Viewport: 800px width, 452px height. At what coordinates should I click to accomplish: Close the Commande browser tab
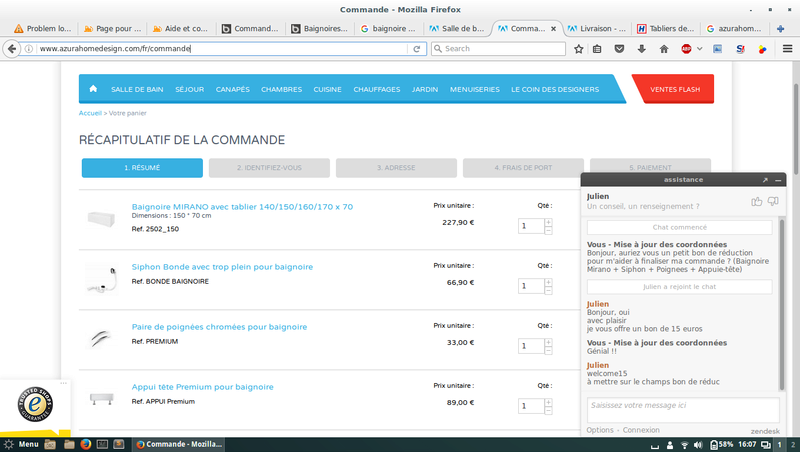point(554,29)
